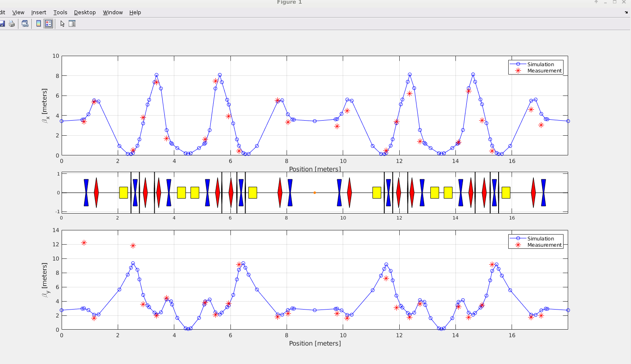
Task: Expand the Tools menu
Action: point(60,12)
